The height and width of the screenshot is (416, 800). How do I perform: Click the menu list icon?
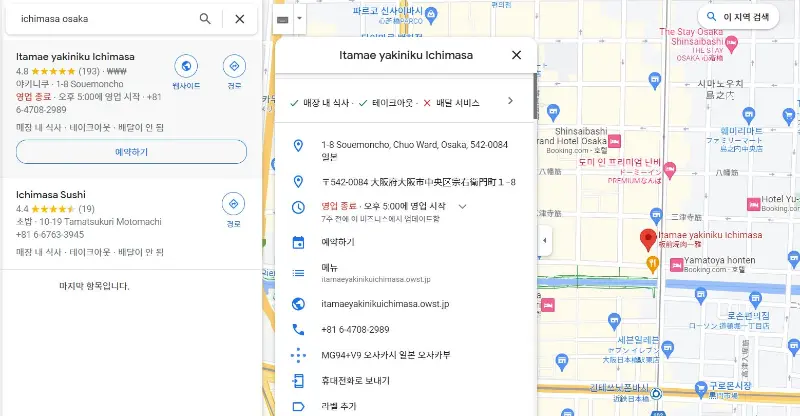click(x=298, y=273)
